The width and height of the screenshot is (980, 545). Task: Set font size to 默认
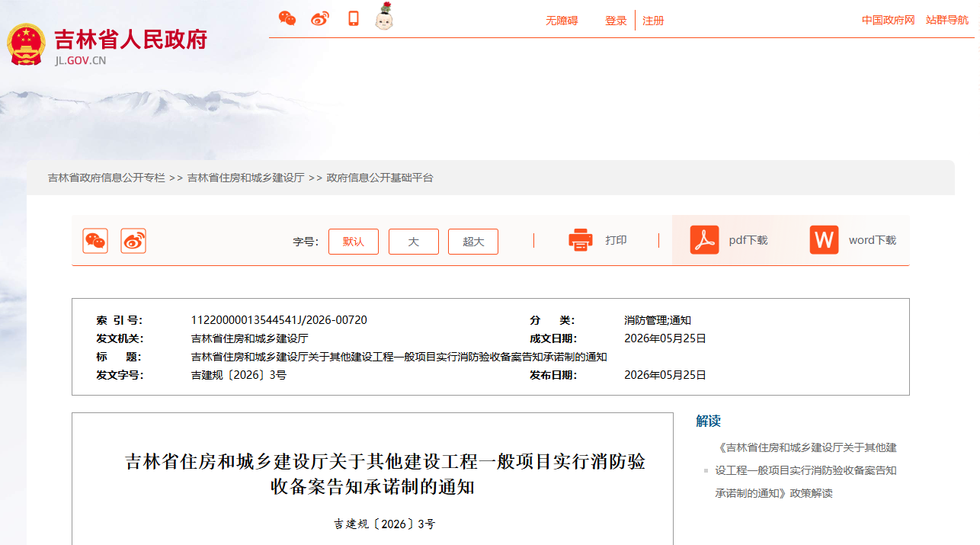(x=354, y=242)
